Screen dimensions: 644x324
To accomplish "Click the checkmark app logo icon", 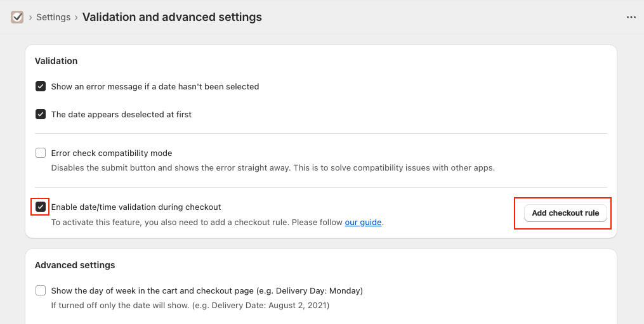I will [17, 17].
